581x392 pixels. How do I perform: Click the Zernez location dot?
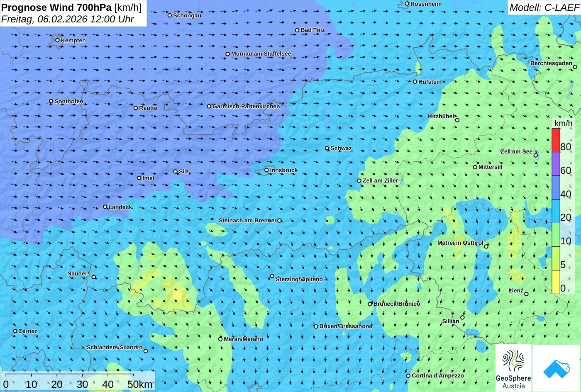tap(15, 331)
